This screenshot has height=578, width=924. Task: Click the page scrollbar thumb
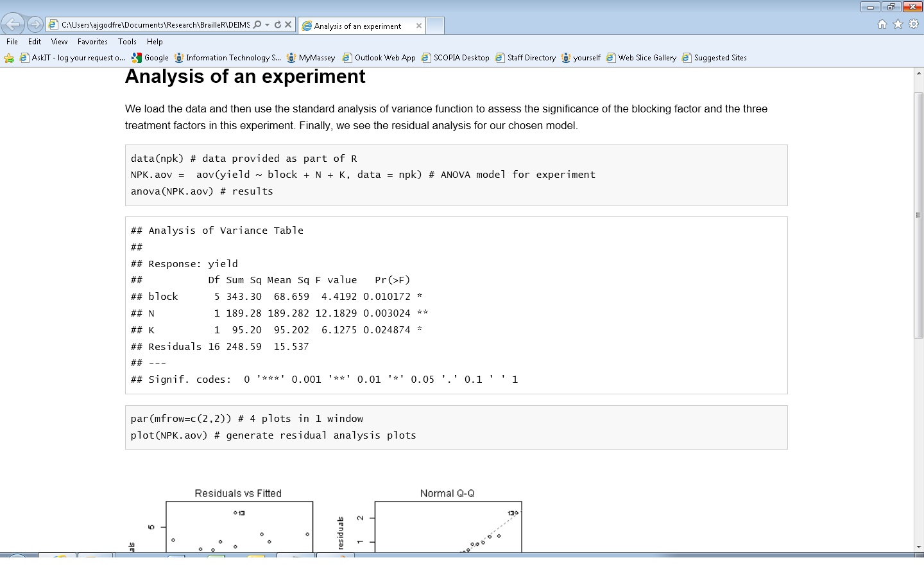918,215
